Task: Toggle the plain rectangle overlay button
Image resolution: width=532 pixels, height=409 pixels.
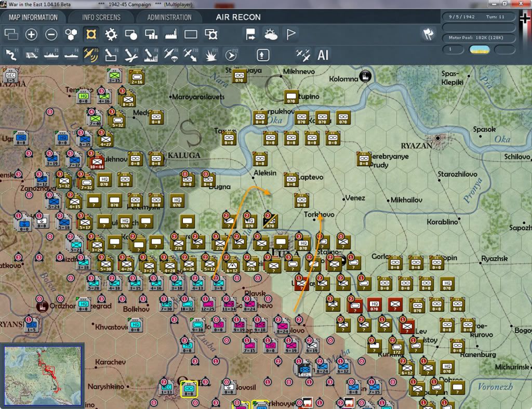Action: (191, 34)
